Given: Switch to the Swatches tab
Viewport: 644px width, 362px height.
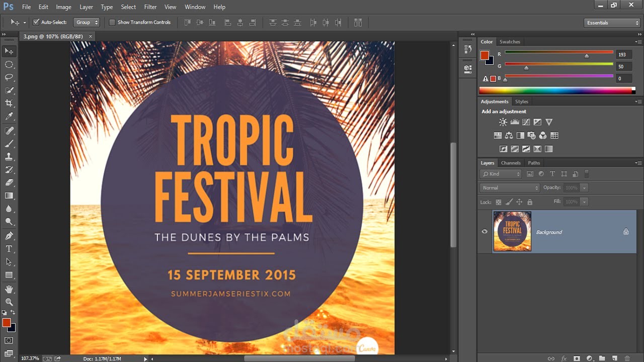Looking at the screenshot, I should click(510, 42).
